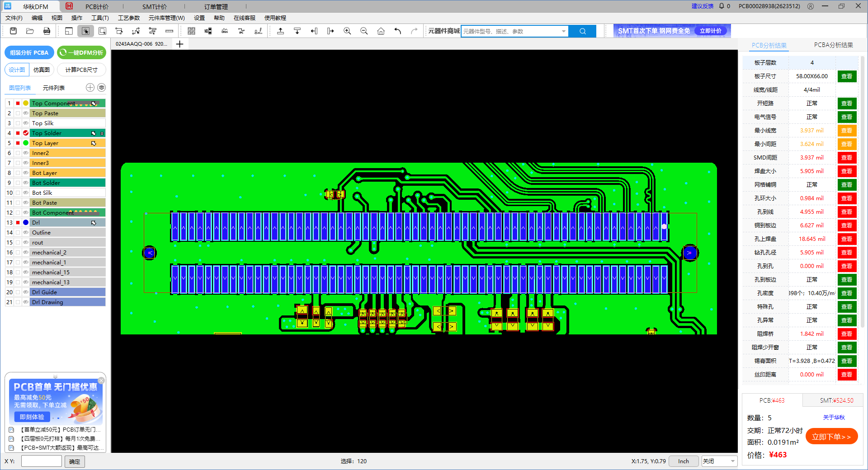Open the Ohm impedance tool
The image size is (868, 470).
click(225, 31)
